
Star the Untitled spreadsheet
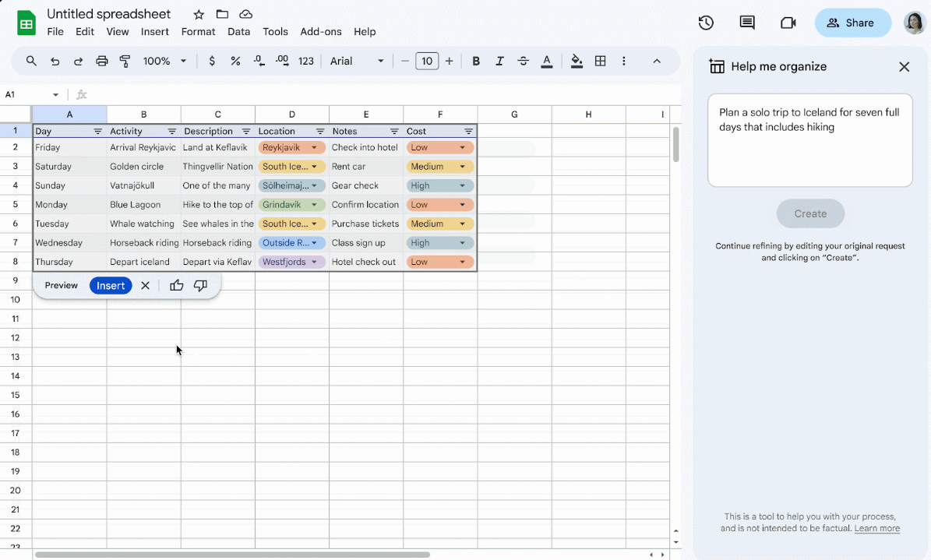199,14
